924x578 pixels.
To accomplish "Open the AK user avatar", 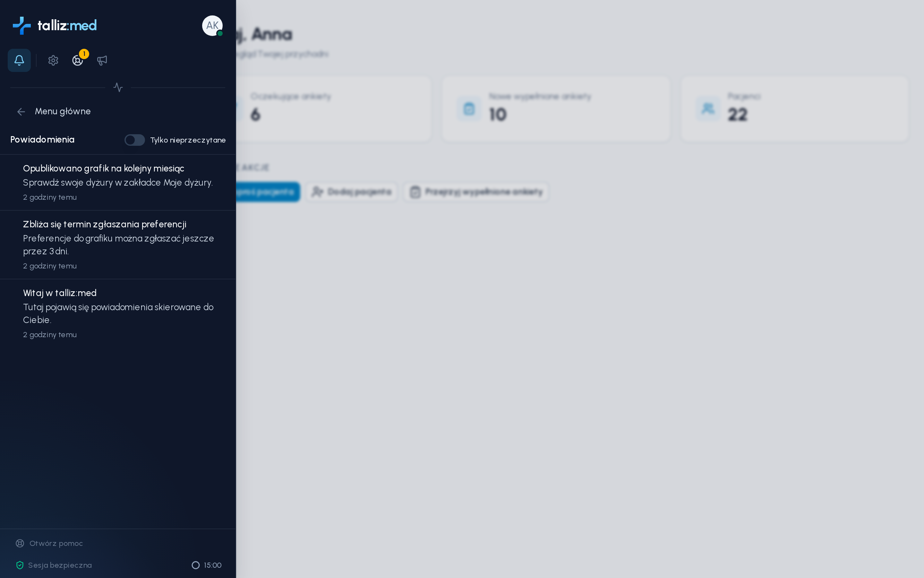I will 212,26.
